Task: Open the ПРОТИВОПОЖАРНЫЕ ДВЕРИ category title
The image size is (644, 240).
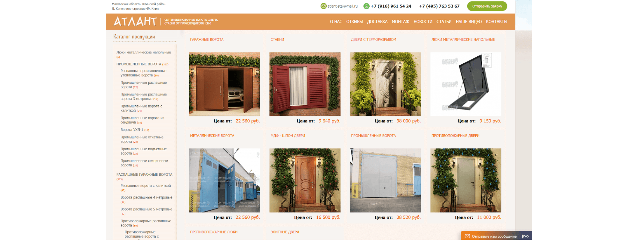Action: (x=455, y=136)
